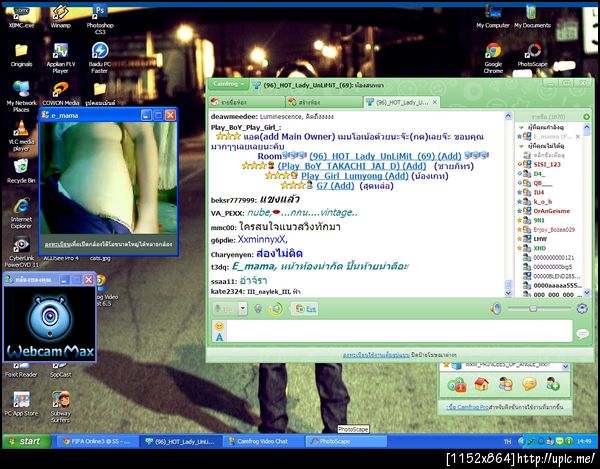The width and height of the screenshot is (600, 469).
Task: Open the Winamp desktop shortcut
Action: pyautogui.click(x=60, y=17)
